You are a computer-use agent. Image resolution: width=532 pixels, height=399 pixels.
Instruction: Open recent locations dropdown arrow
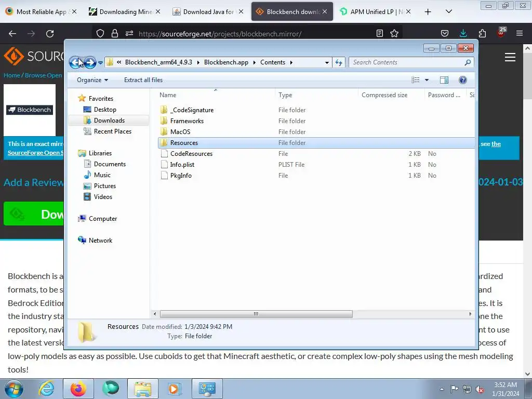point(100,63)
